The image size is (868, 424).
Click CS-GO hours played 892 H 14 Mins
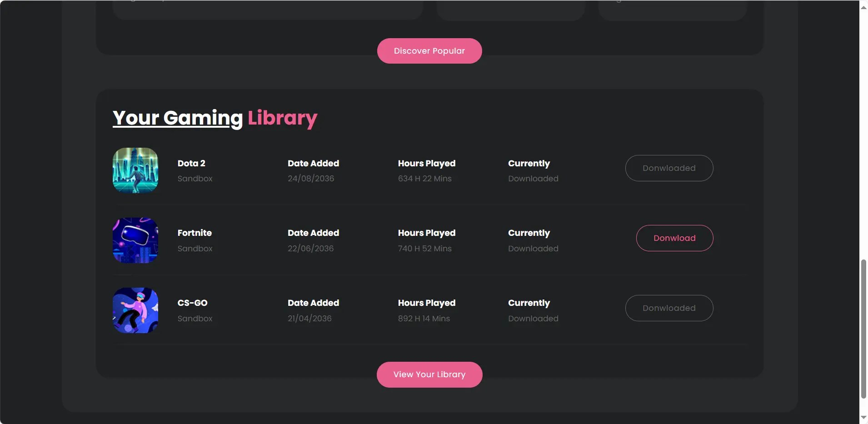click(x=424, y=319)
